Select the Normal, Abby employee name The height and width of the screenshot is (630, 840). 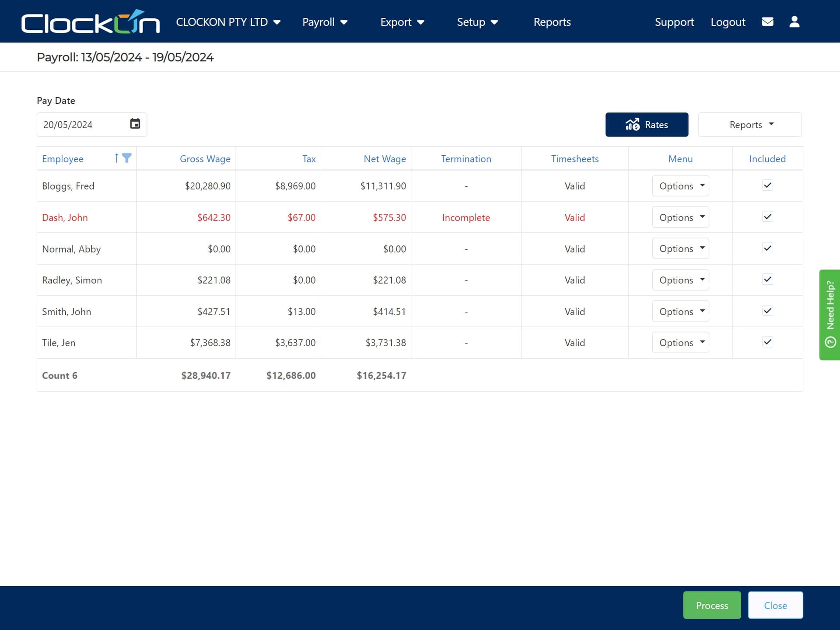tap(71, 249)
